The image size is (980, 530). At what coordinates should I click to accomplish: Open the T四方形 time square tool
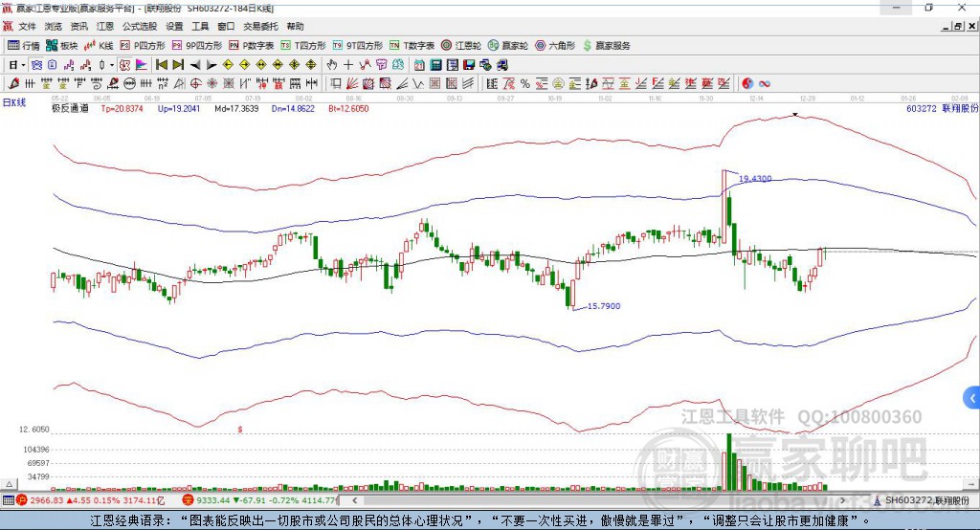(303, 46)
